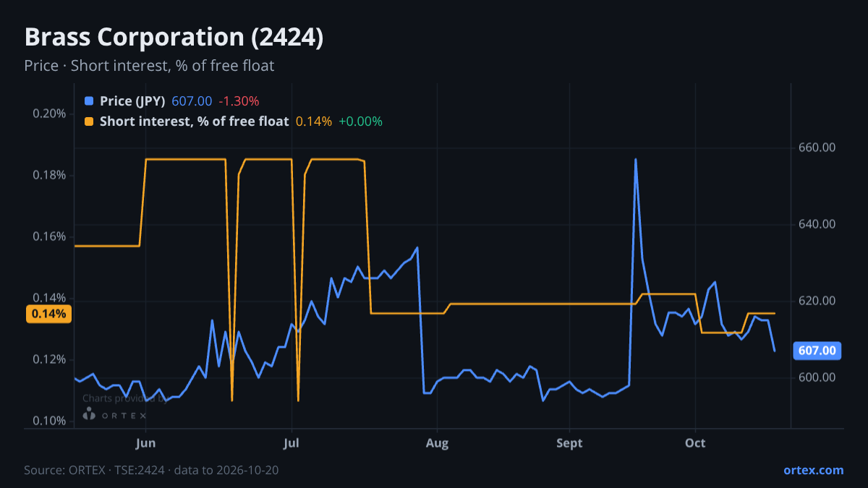868x488 pixels.
Task: Click the -1.30% change value
Action: point(239,101)
